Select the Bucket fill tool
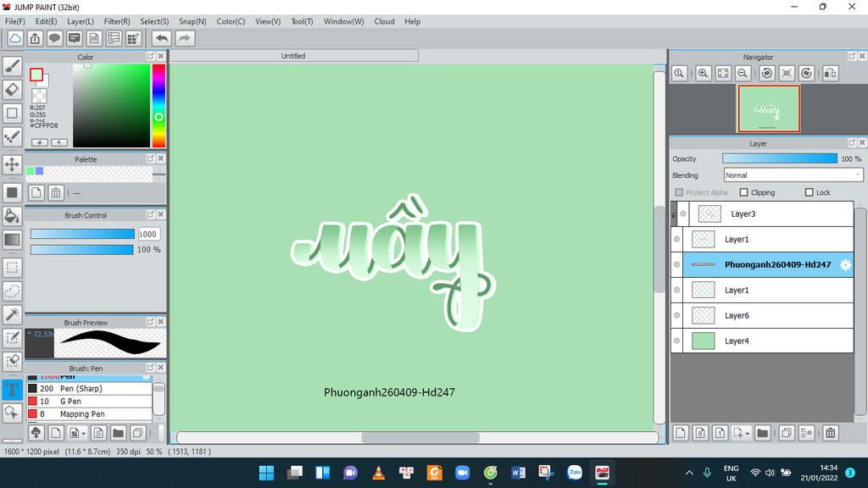This screenshot has height=488, width=868. tap(12, 216)
